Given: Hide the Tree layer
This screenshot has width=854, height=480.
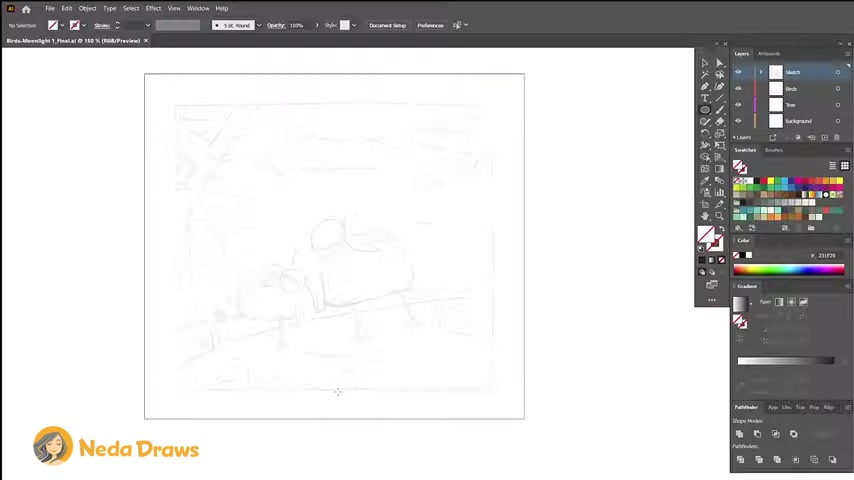Looking at the screenshot, I should click(738, 105).
